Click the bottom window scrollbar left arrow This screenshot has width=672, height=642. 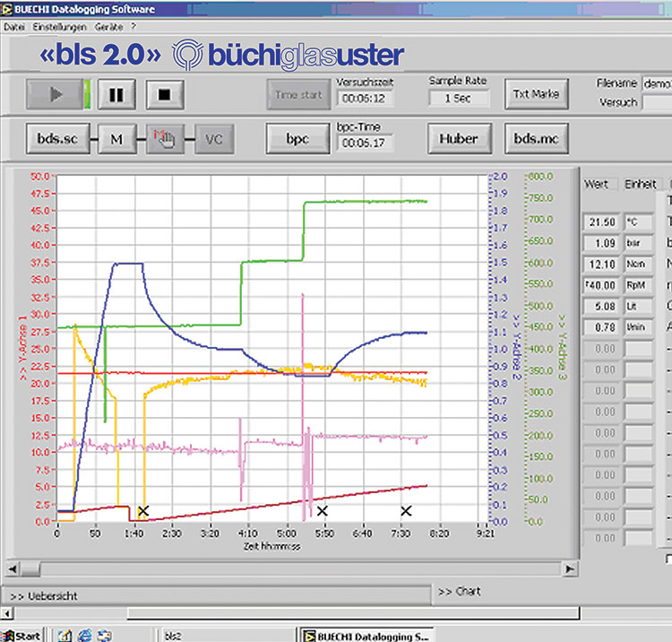click(x=6, y=612)
